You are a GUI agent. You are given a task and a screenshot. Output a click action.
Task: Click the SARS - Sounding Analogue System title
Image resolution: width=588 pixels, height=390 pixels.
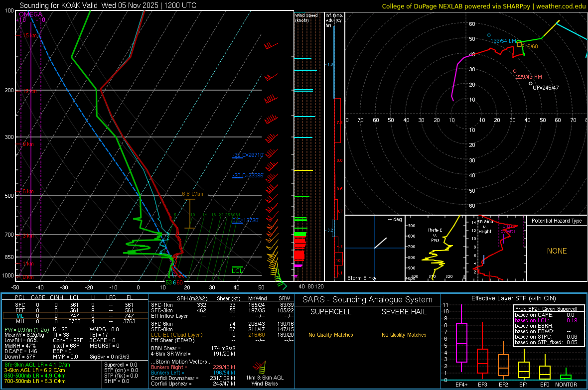click(368, 300)
